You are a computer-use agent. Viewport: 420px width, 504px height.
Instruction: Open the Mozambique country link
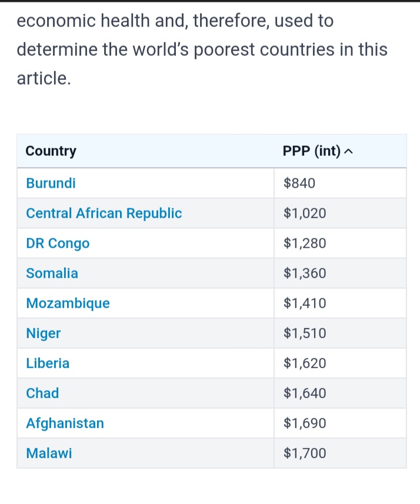68,303
